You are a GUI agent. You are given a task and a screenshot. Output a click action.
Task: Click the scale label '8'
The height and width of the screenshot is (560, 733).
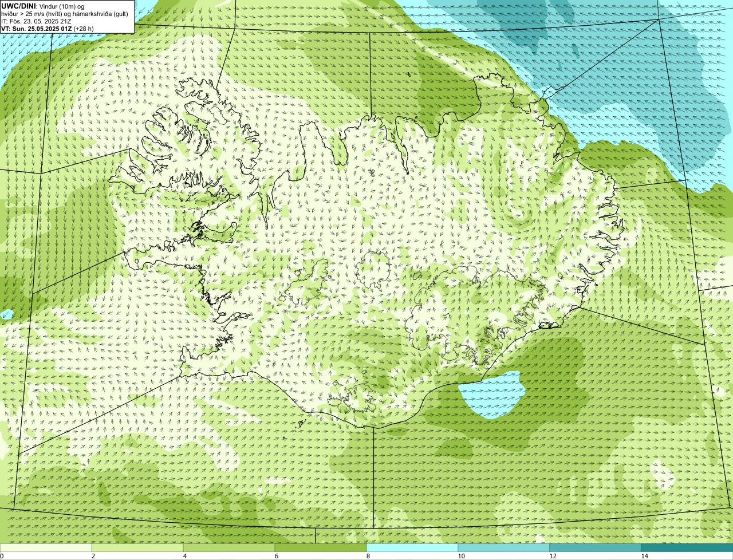368,556
